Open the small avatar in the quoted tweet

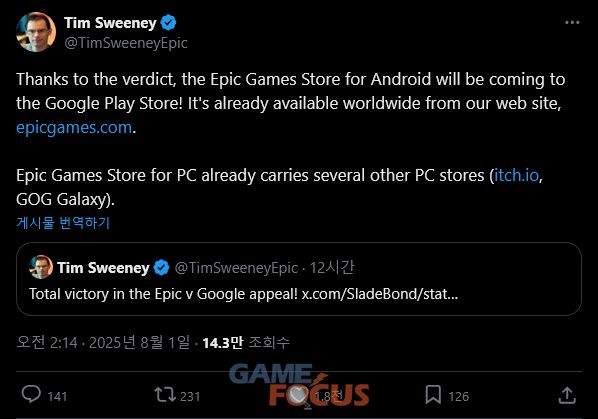41,267
